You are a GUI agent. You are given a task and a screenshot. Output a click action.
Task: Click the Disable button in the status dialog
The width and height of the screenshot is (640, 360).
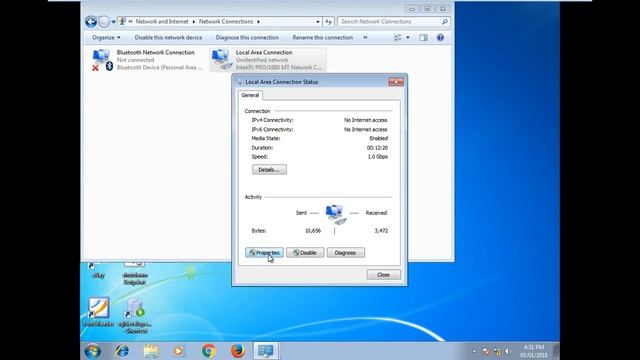pyautogui.click(x=305, y=253)
